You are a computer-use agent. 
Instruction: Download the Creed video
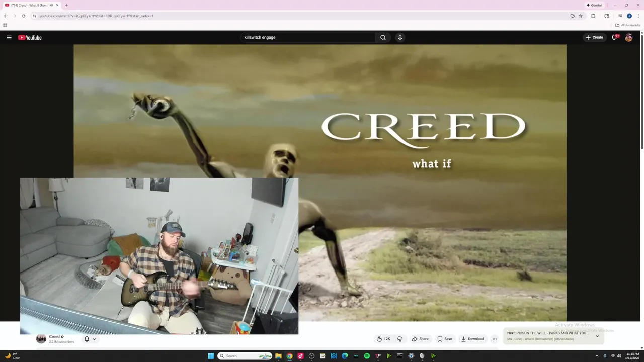tap(472, 339)
